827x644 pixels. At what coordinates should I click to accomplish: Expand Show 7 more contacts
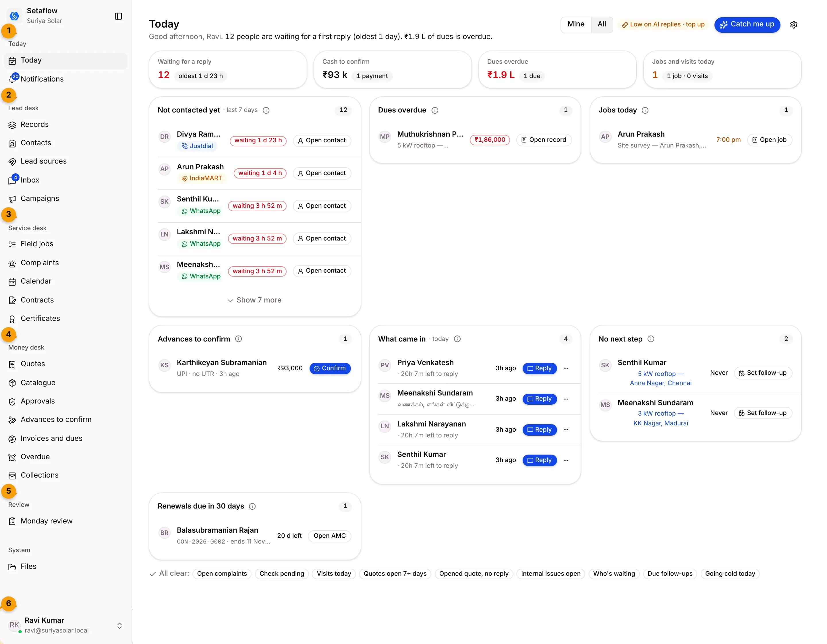tap(254, 300)
